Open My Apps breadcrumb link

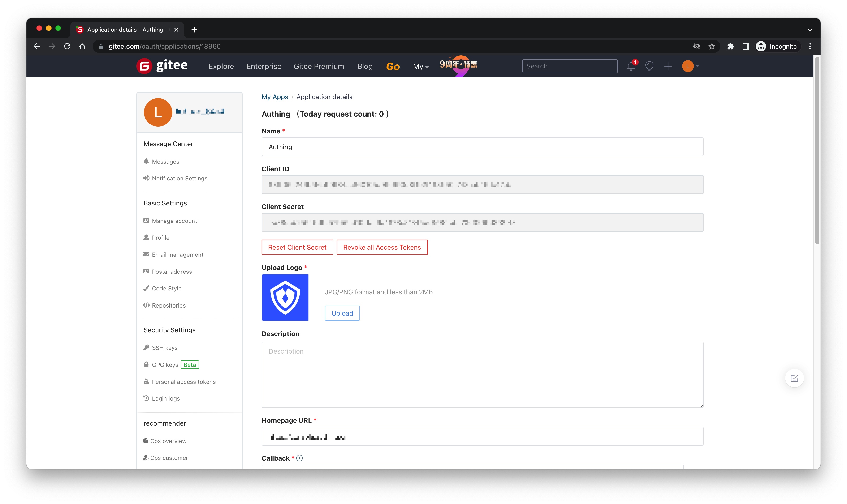click(275, 97)
